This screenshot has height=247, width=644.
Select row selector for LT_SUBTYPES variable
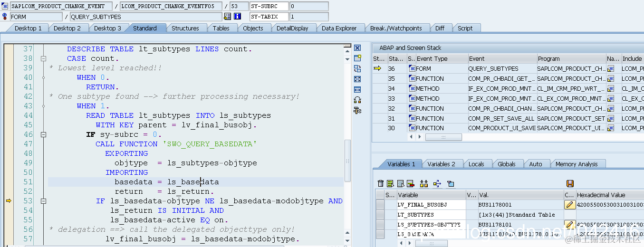(380, 215)
